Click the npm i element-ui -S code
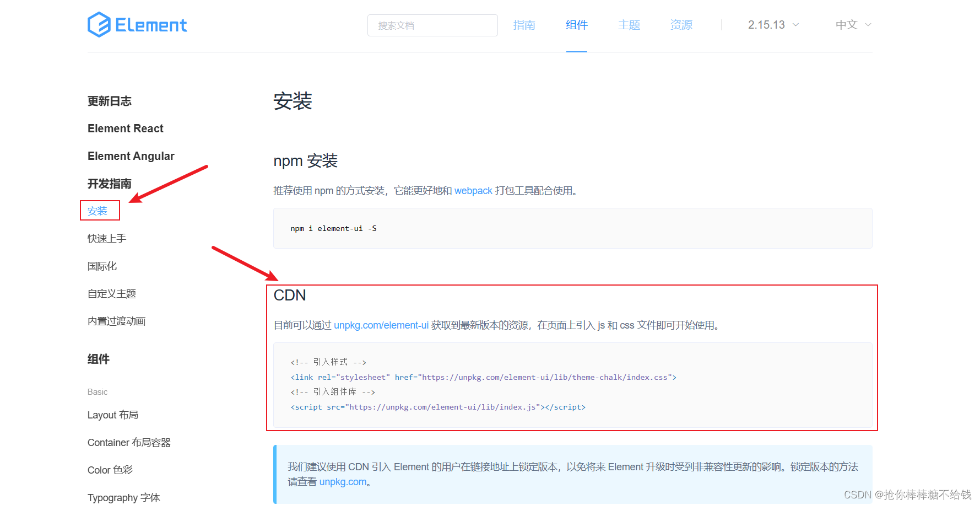The image size is (980, 505). tap(334, 228)
